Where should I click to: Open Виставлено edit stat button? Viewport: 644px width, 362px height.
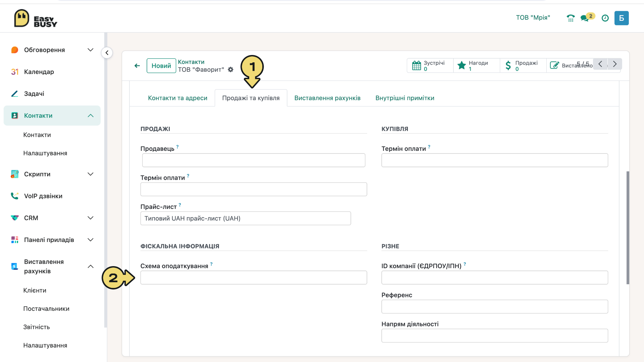click(570, 65)
